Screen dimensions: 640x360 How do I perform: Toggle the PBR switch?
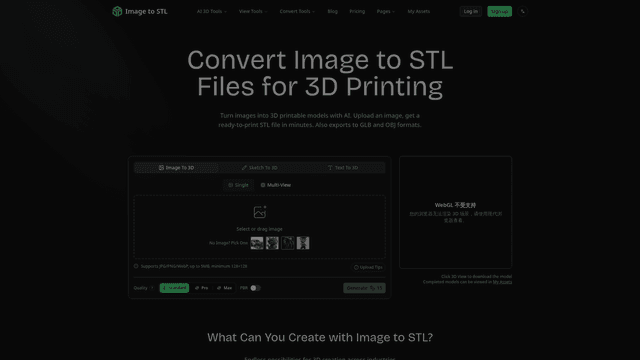pos(255,288)
